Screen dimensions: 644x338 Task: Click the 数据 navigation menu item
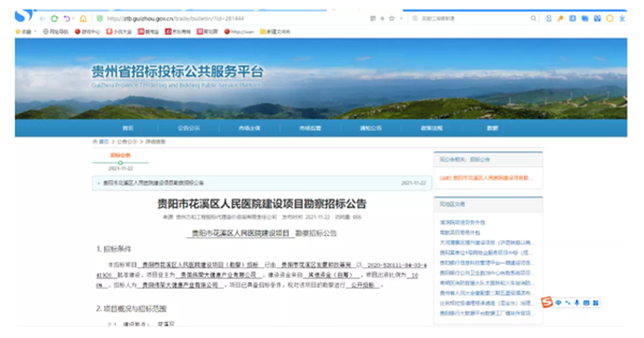click(x=492, y=128)
